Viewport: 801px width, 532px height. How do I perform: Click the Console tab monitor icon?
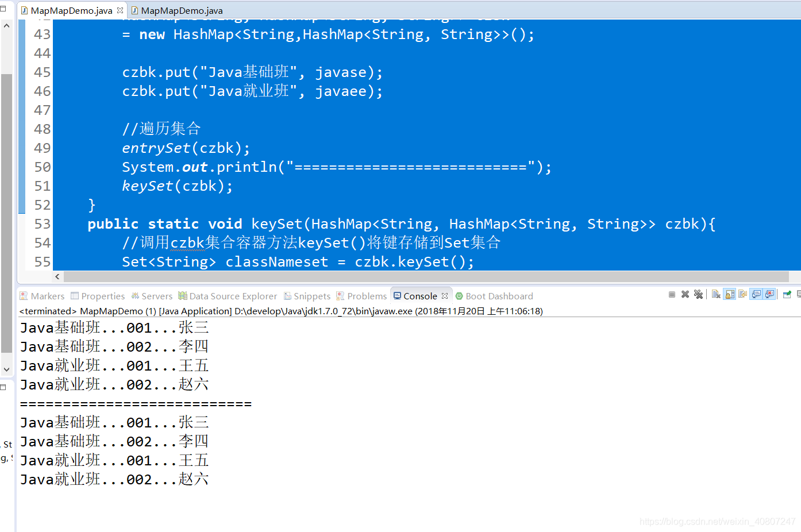point(397,296)
